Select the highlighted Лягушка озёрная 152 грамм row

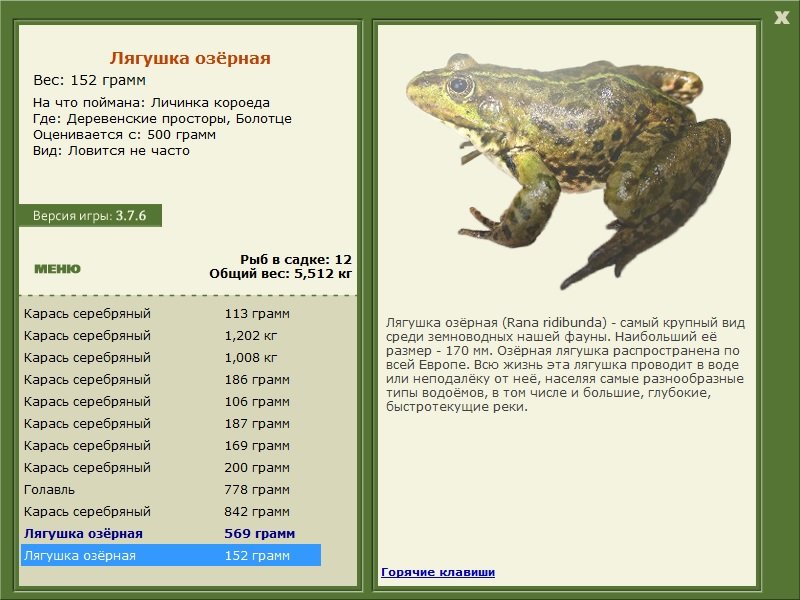[171, 555]
